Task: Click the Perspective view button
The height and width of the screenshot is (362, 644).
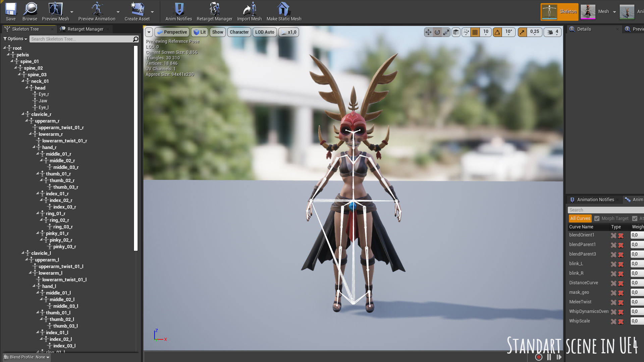Action: 172,32
